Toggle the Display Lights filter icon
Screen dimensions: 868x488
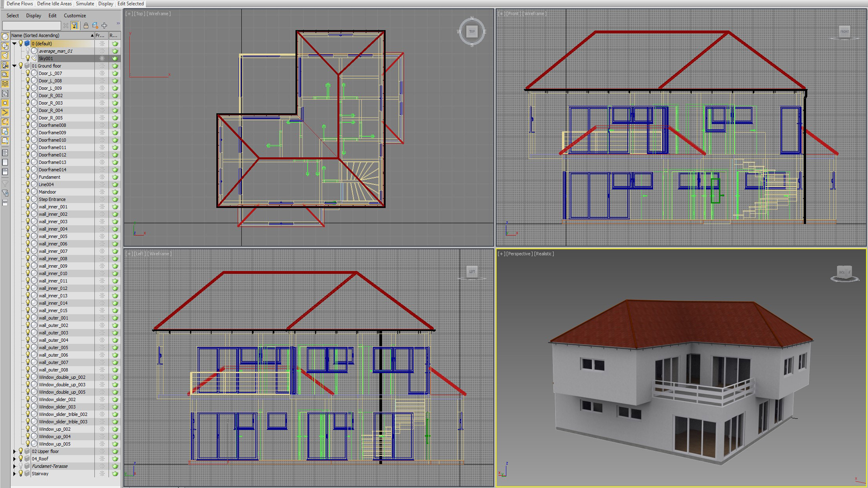pyautogui.click(x=5, y=56)
